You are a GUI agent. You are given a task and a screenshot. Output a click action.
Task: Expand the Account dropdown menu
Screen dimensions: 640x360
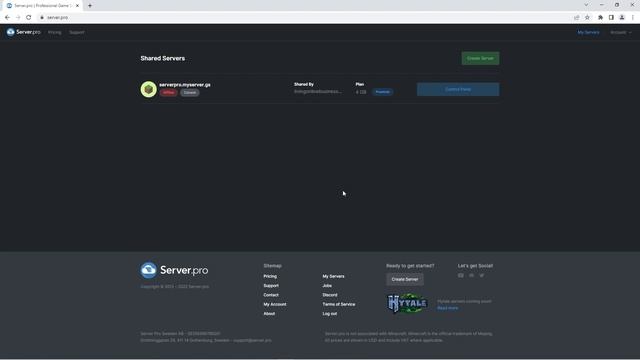[620, 32]
